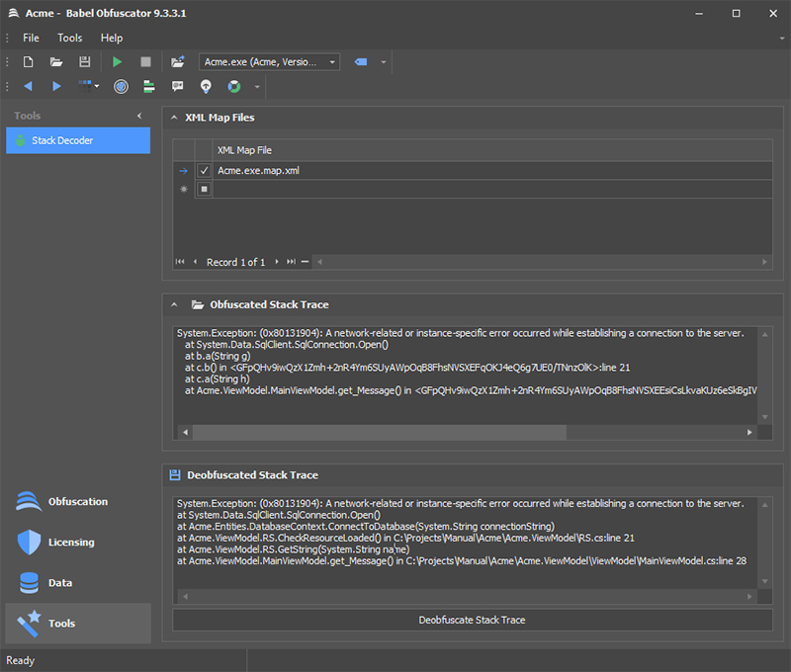The width and height of the screenshot is (791, 672).
Task: Click the Ready status bar text
Action: (20, 660)
